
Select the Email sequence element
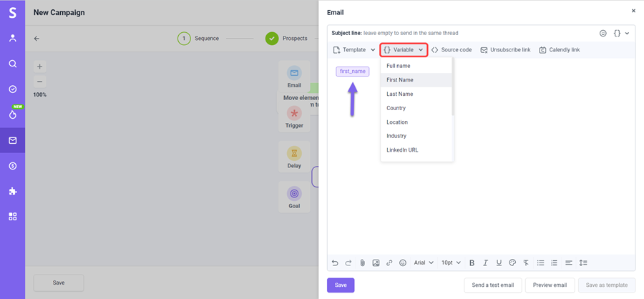tap(294, 77)
